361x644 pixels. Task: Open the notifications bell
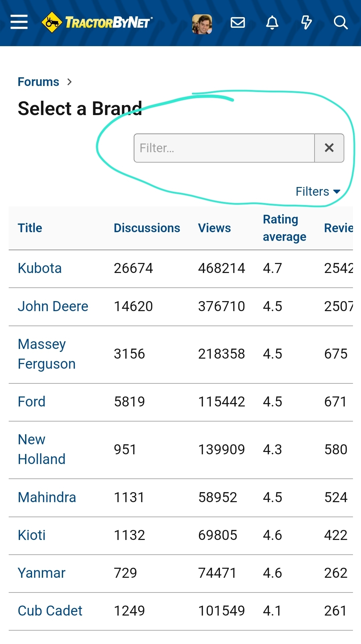(272, 23)
